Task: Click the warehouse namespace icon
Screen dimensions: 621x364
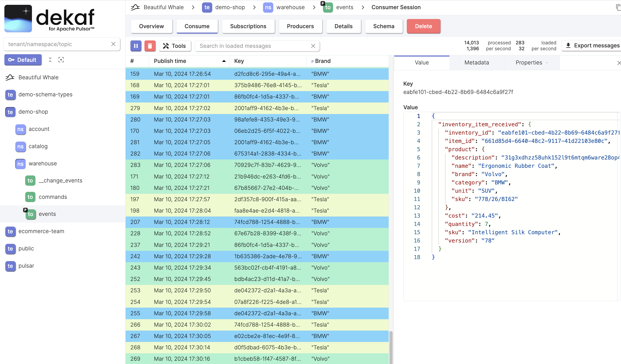Action: [20, 163]
